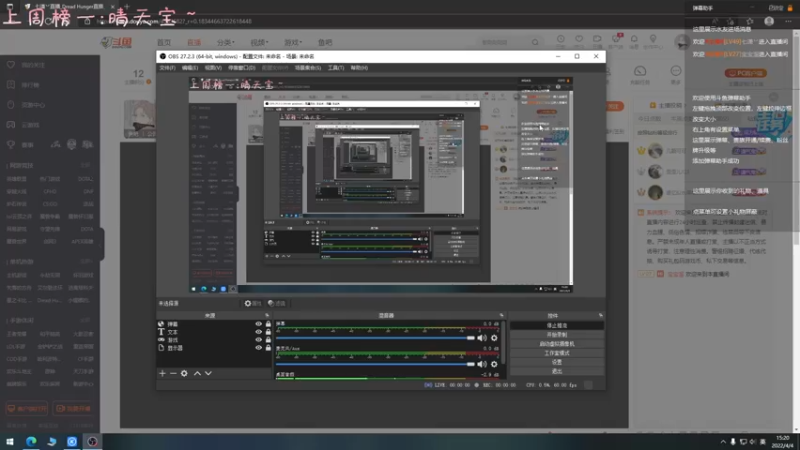
Task: Adjust 弹幕 volume slider in mixer
Action: pos(375,338)
